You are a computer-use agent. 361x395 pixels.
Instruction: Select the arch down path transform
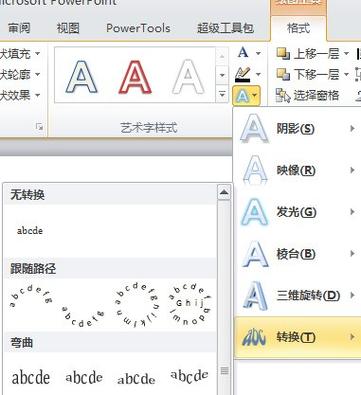(x=83, y=317)
